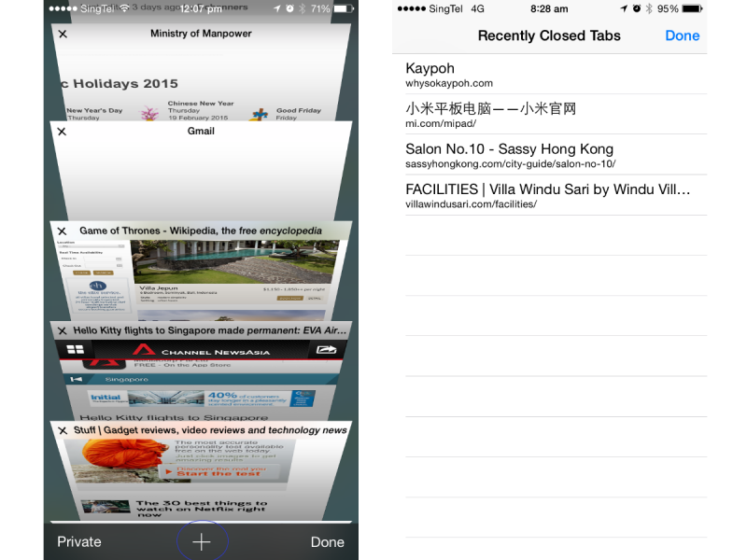Tap battery icon in right phone status bar
Viewport: 747px width, 560px height.
(693, 8)
